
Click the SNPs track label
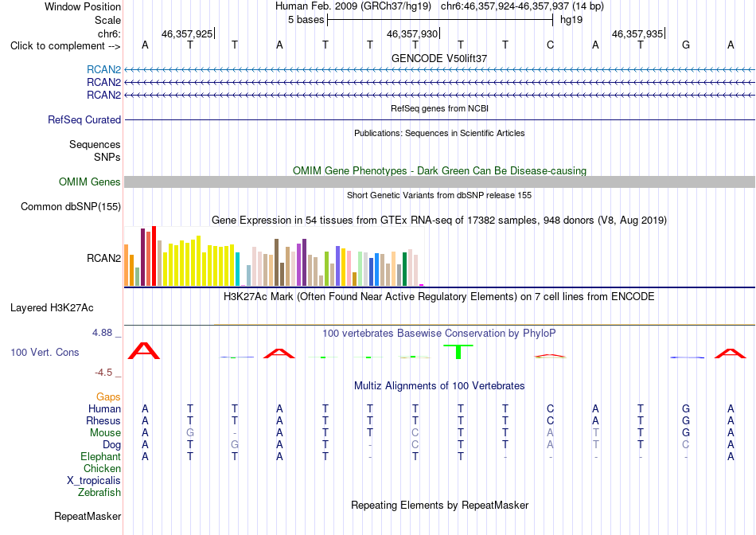[x=107, y=157]
